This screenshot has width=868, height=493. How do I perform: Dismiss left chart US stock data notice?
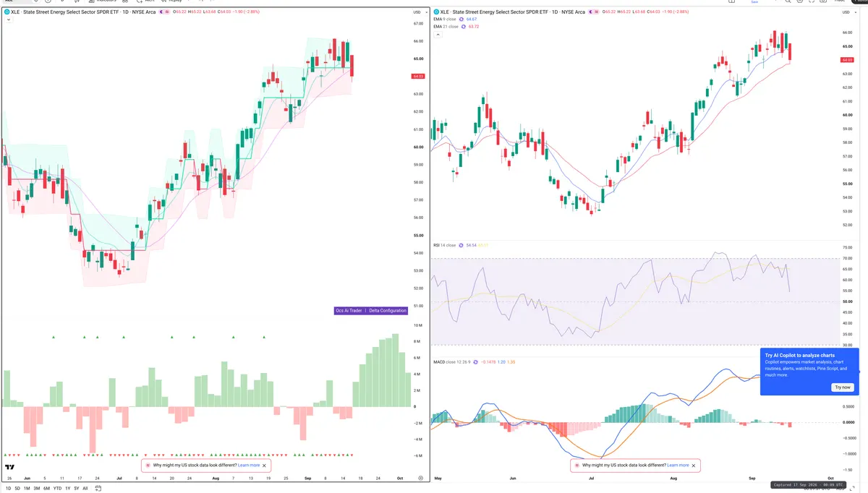pyautogui.click(x=265, y=466)
